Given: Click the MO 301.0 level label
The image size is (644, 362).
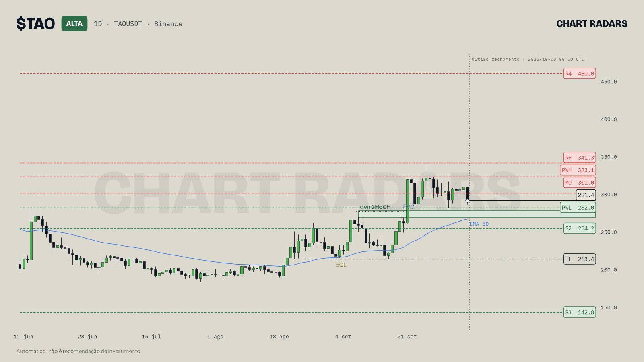Looking at the screenshot, I should tap(579, 183).
